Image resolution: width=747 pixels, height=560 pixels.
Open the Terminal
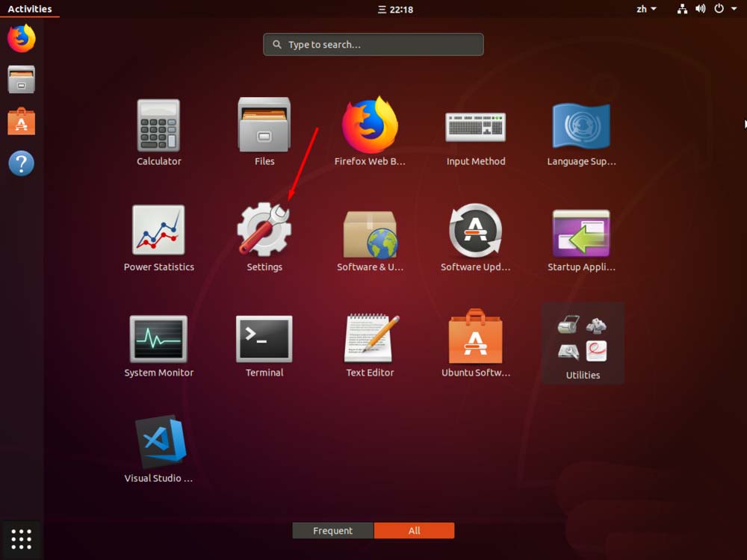264,337
